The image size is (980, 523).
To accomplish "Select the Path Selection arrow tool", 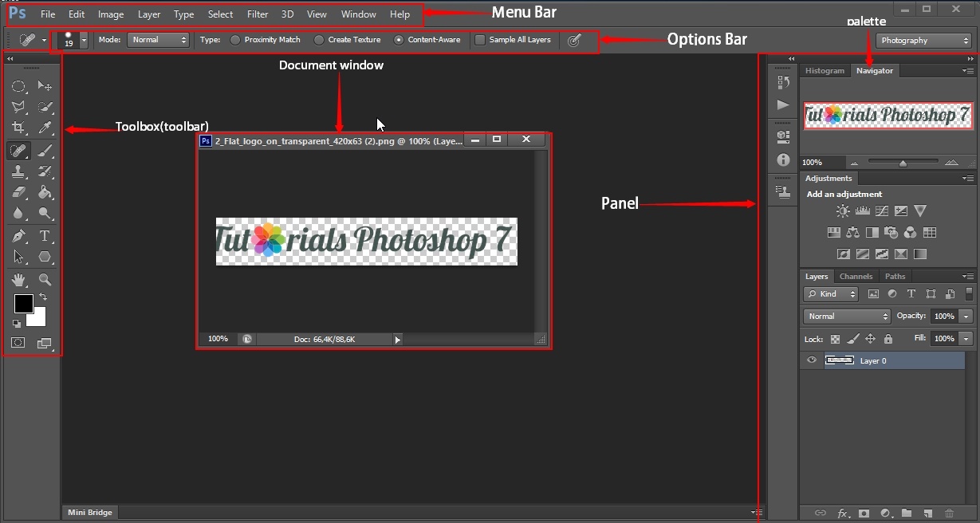I will coord(18,257).
